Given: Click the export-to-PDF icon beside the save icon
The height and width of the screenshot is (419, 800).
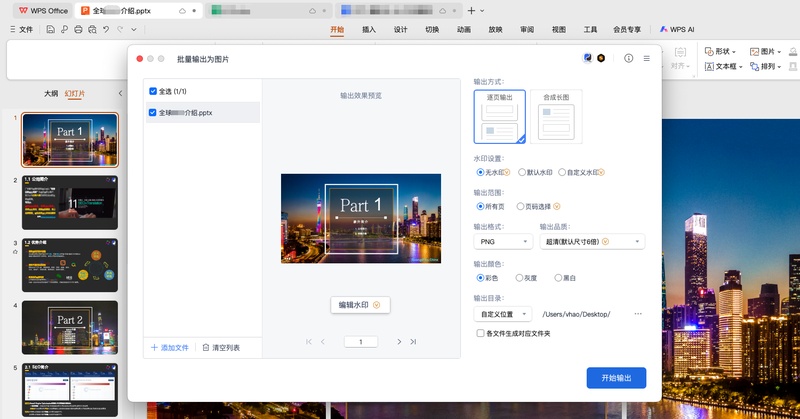Looking at the screenshot, I should click(x=64, y=30).
